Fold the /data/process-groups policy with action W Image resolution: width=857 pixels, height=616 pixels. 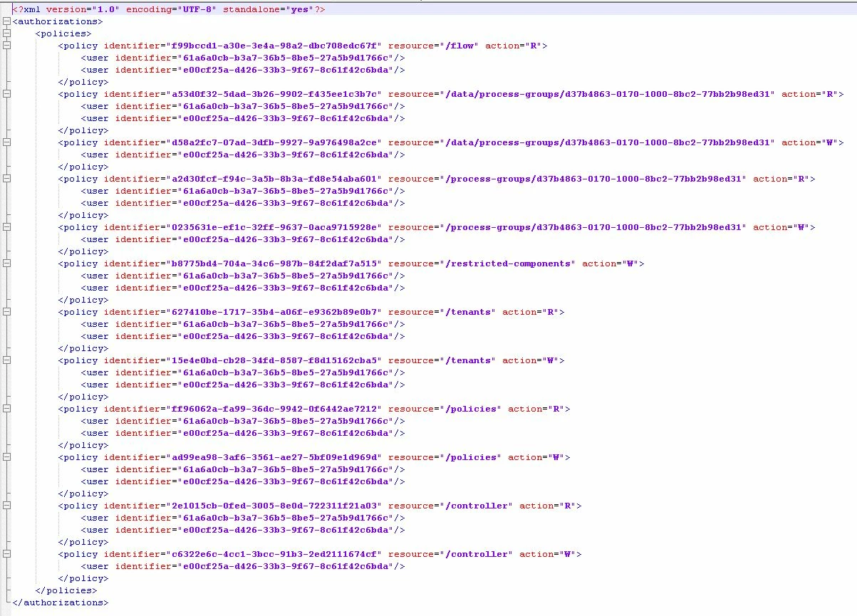point(6,142)
